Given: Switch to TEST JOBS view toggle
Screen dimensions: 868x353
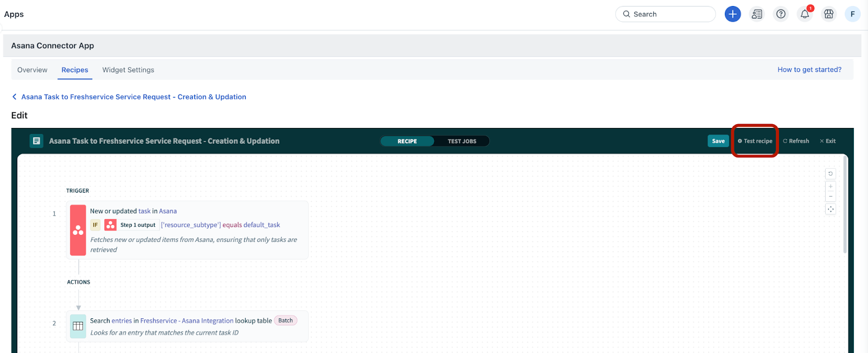Looking at the screenshot, I should (462, 141).
